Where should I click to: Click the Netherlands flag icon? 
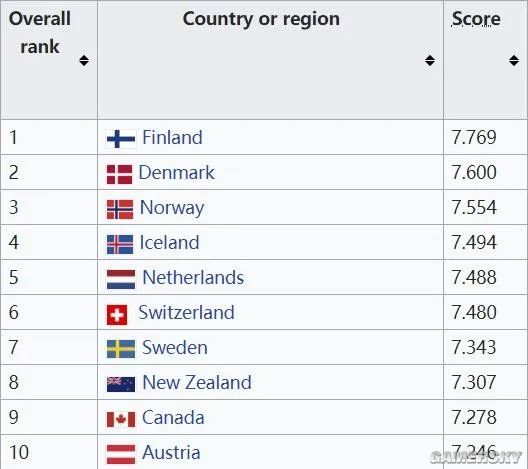[121, 279]
